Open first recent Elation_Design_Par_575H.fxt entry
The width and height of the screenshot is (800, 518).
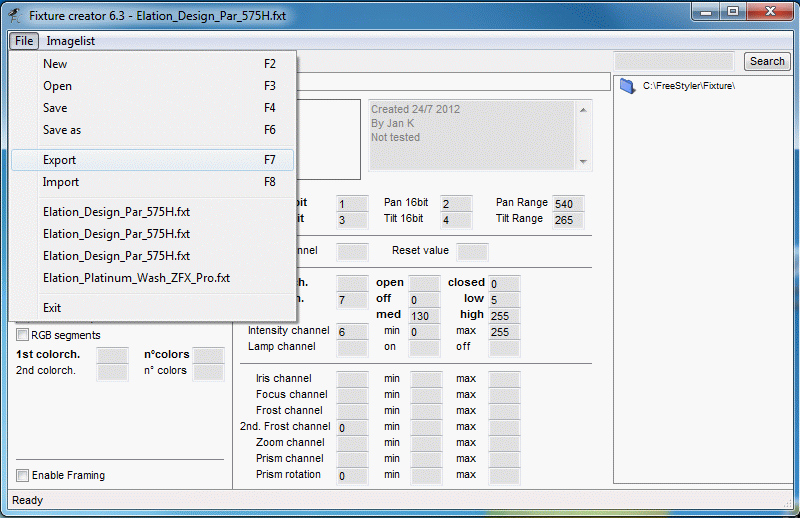coord(153,212)
